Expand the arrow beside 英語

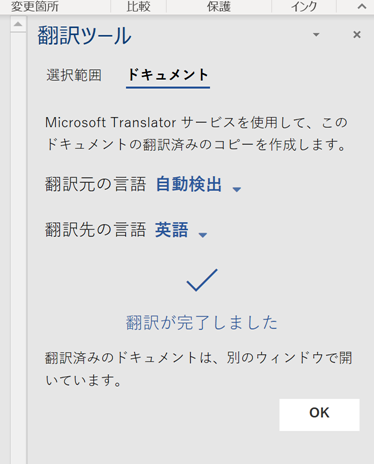pos(203,235)
